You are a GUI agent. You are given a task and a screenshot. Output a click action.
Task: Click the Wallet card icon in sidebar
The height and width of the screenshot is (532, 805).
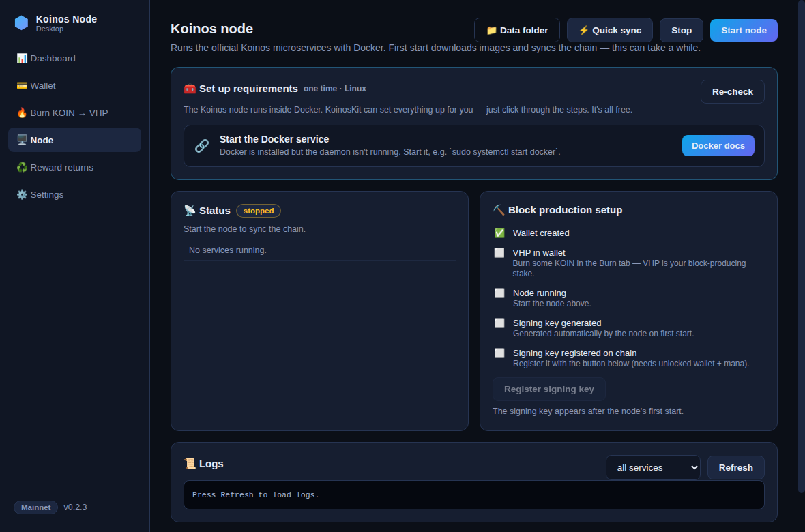coord(22,86)
